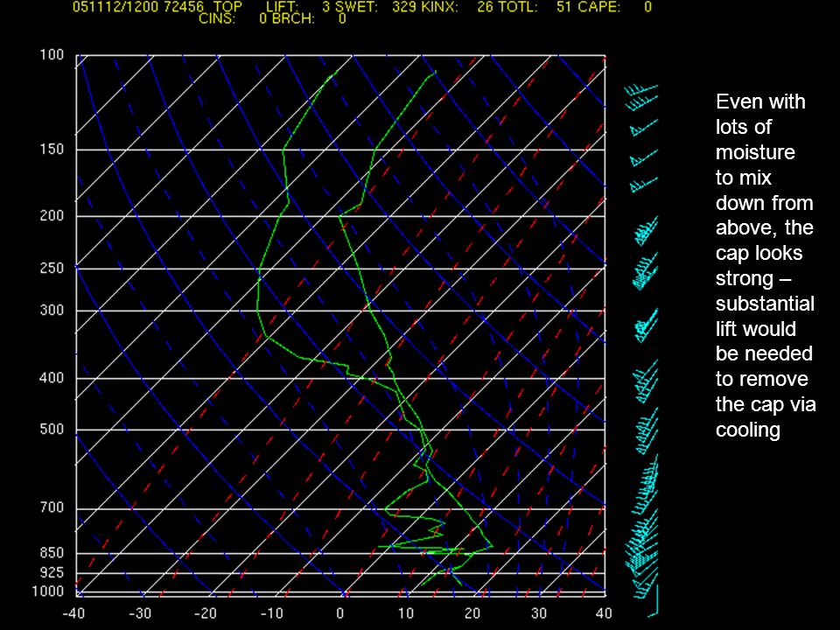Click the CINS value in header
The height and width of the screenshot is (630, 840).
(263, 18)
